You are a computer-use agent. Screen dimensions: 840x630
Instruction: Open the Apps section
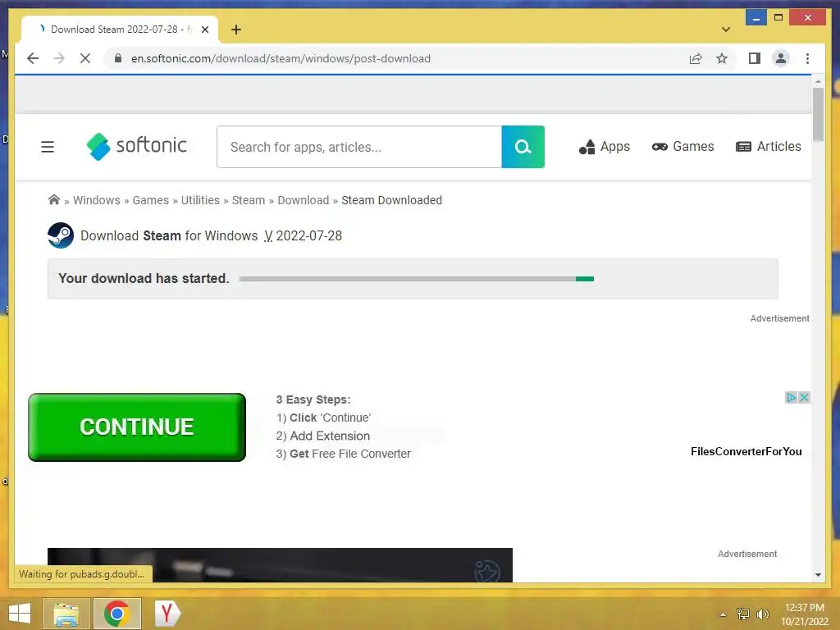pos(605,147)
